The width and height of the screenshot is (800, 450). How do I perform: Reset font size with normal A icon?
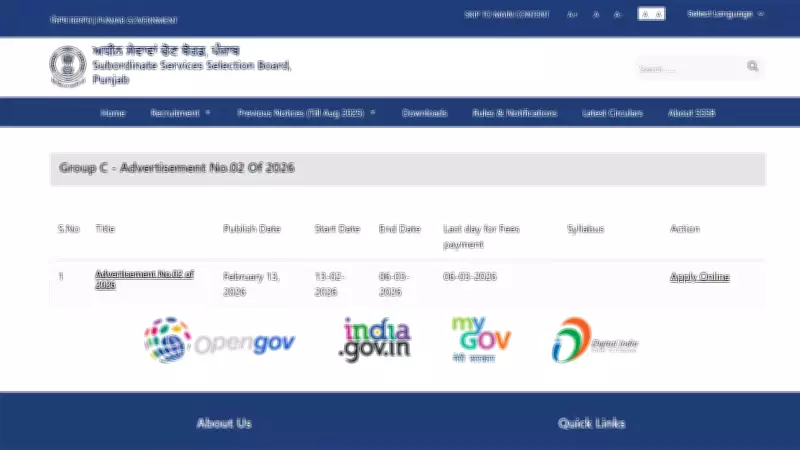(x=596, y=15)
